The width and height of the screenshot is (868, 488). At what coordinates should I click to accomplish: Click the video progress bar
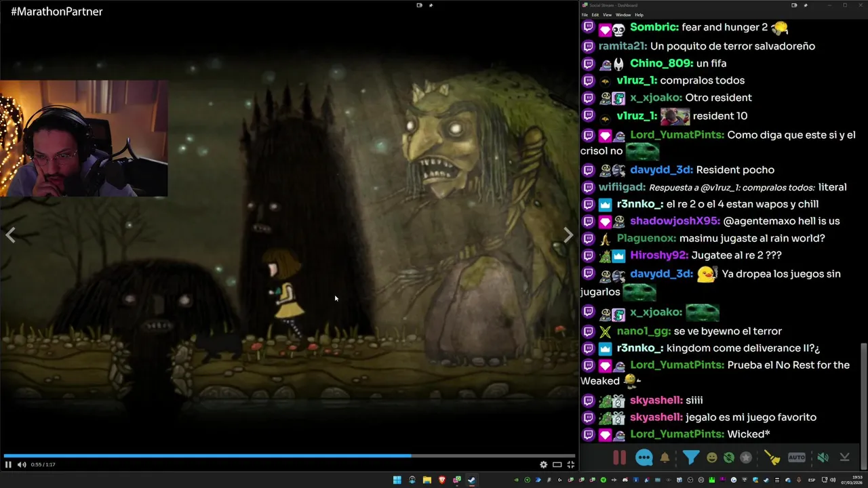290,455
